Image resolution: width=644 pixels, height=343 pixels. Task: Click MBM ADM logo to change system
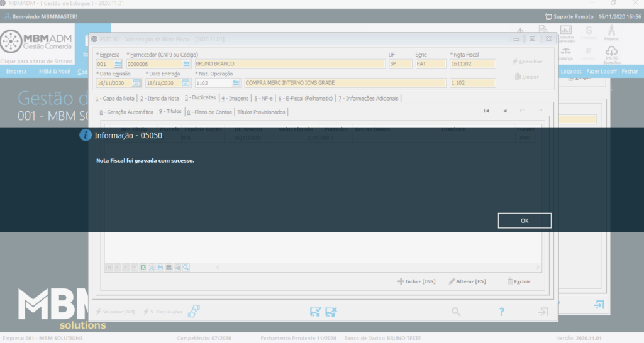[36, 41]
